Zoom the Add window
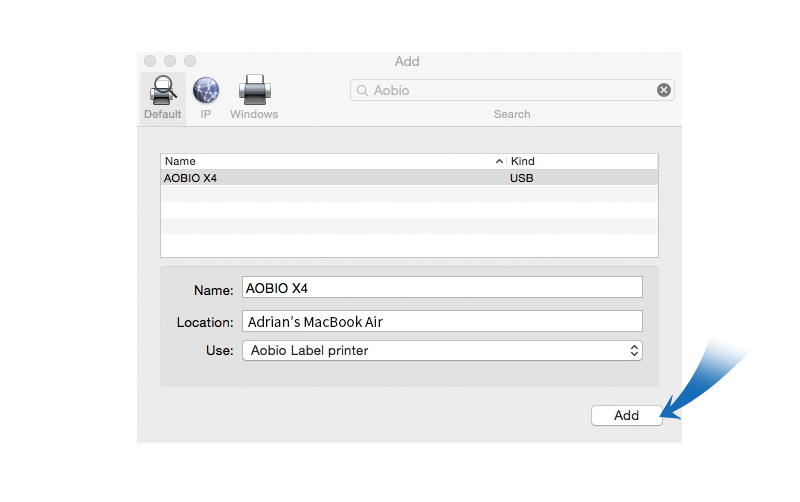 [190, 61]
